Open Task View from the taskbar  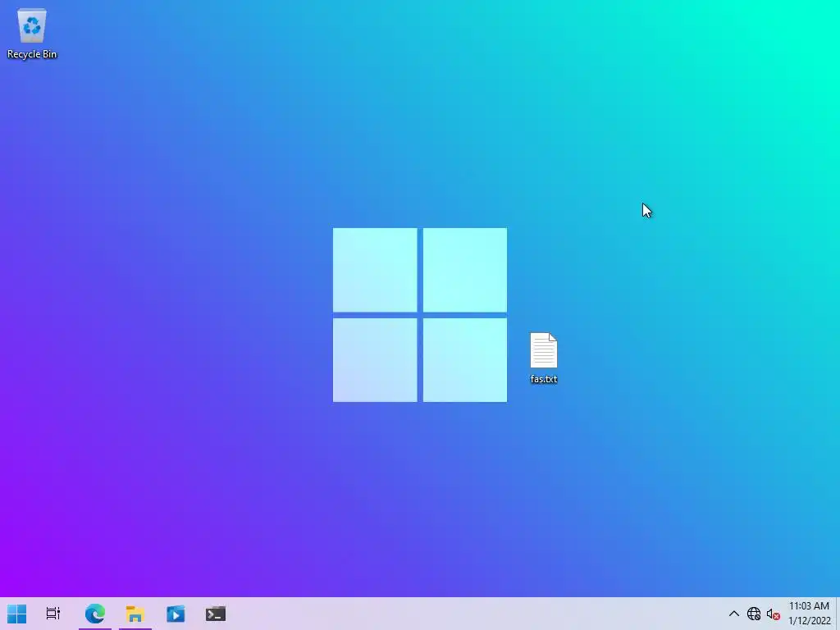[53, 614]
